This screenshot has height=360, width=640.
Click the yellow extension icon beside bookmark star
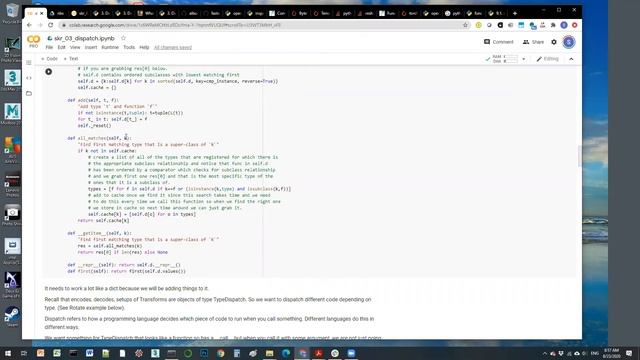pyautogui.click(x=478, y=25)
